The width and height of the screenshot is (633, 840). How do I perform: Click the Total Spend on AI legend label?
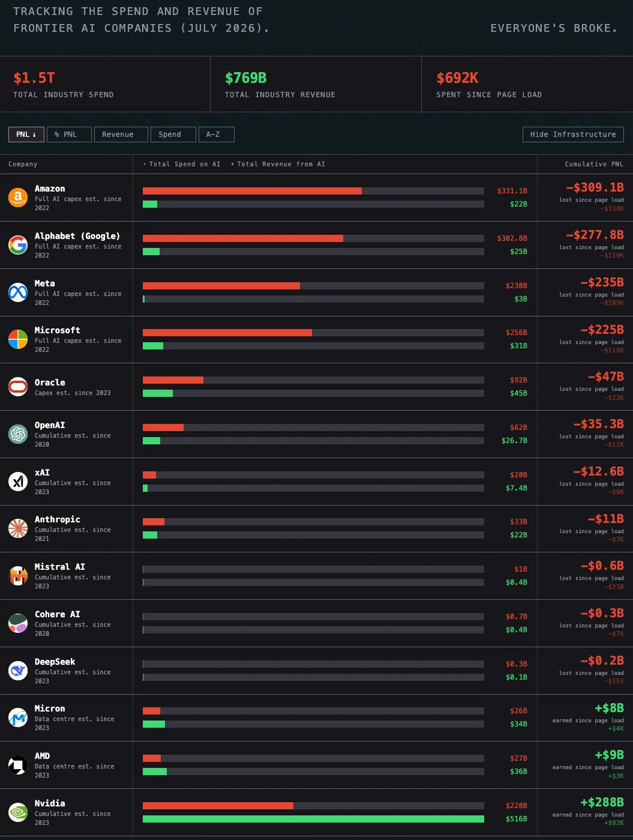point(185,164)
